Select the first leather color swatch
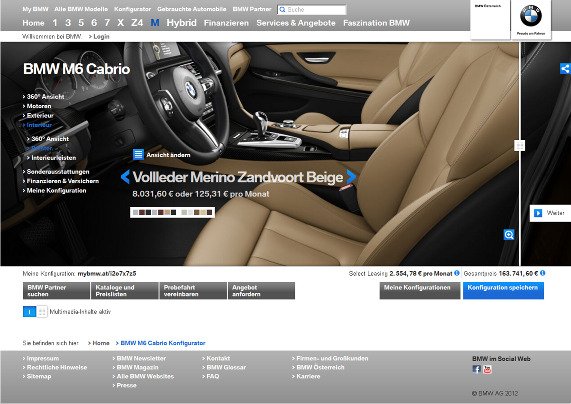 pyautogui.click(x=135, y=212)
